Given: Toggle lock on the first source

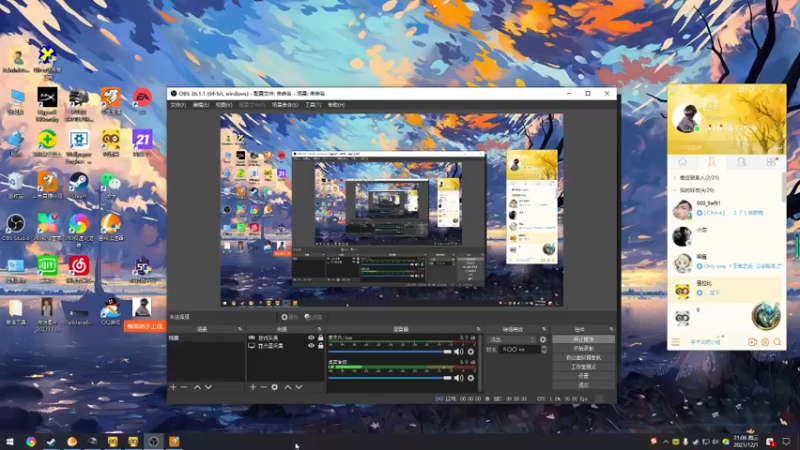Looking at the screenshot, I should coord(320,338).
